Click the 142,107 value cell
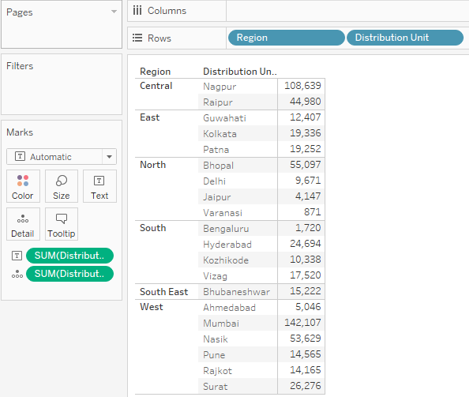The height and width of the screenshot is (397, 469). [x=303, y=323]
